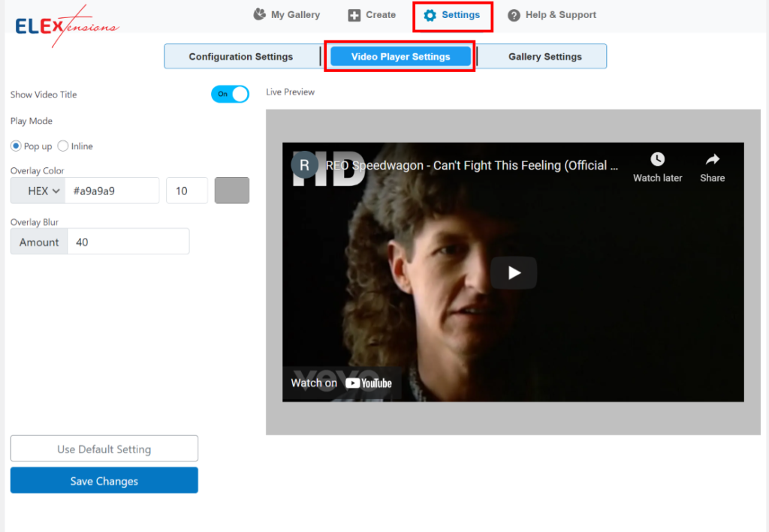Click the Use Default Setting button

pos(104,448)
